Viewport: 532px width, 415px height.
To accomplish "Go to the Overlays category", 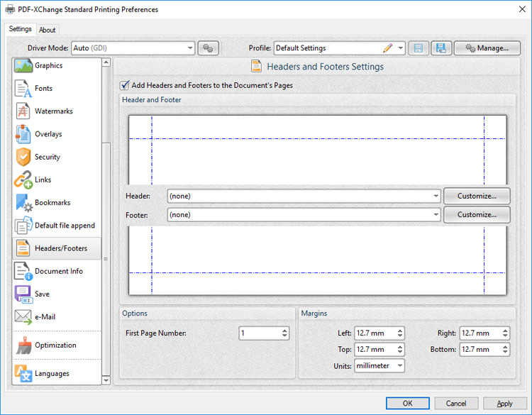I will (x=57, y=134).
